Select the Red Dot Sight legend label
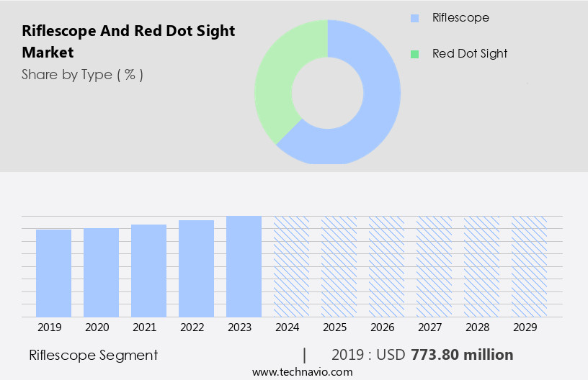Screen dimensions: 588x380 pos(470,54)
